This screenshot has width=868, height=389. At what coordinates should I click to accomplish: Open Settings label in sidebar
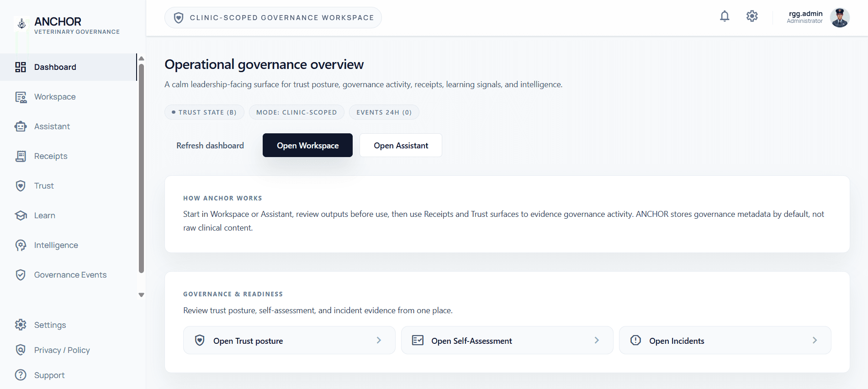point(50,325)
